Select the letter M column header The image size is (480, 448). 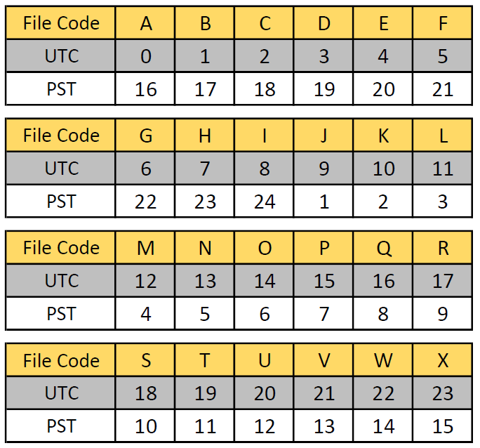[x=146, y=249]
